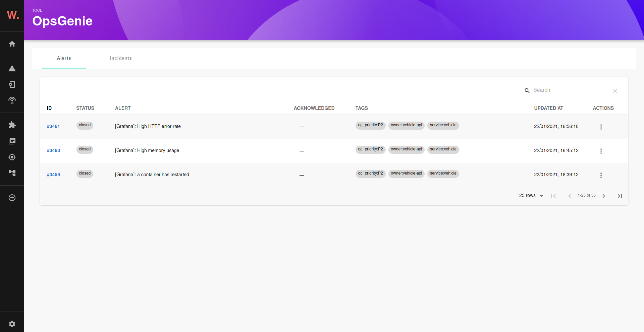Go to the next page of alerts
This screenshot has height=332, width=644.
(x=604, y=196)
